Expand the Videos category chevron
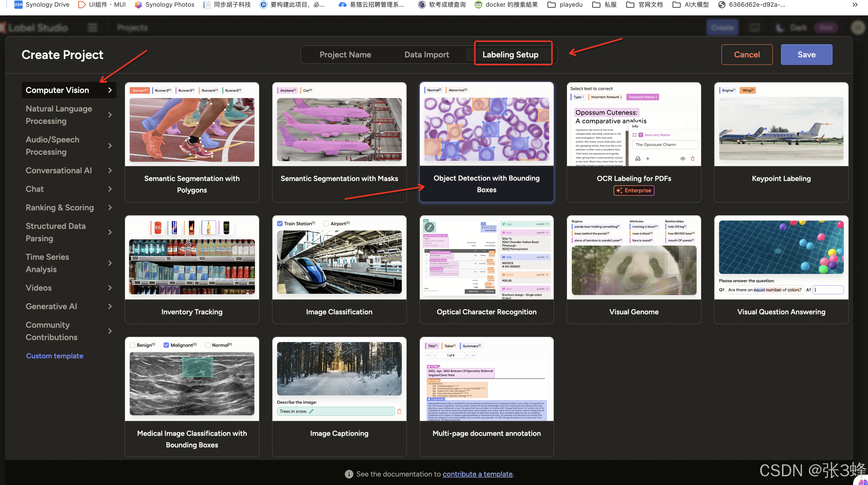868x485 pixels. coord(110,288)
